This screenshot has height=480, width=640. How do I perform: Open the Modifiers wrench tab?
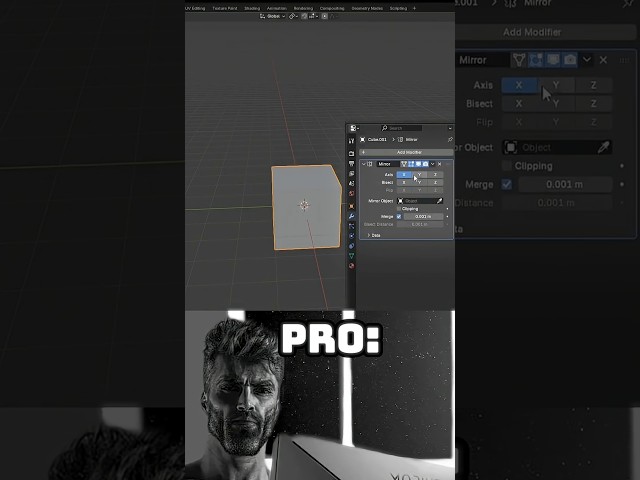(351, 216)
